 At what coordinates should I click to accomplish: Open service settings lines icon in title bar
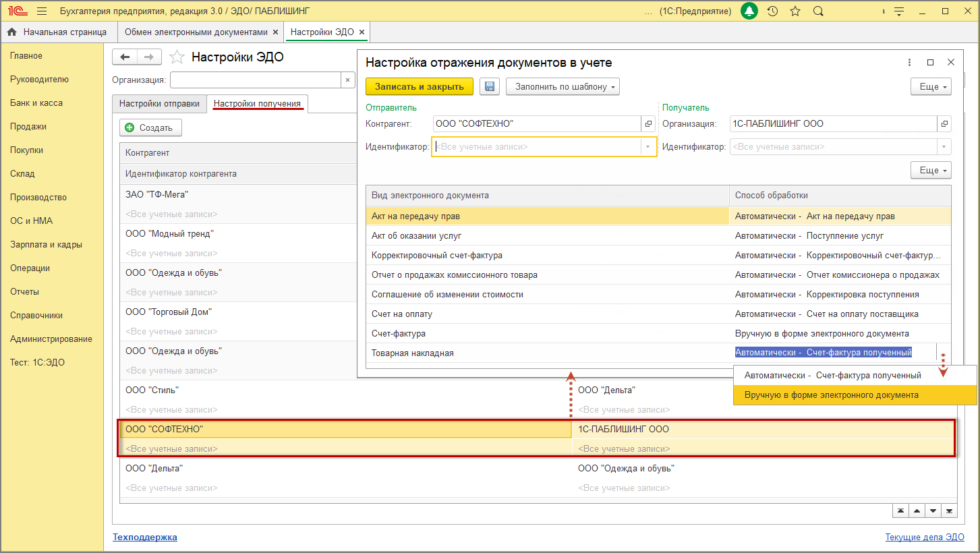pos(898,11)
